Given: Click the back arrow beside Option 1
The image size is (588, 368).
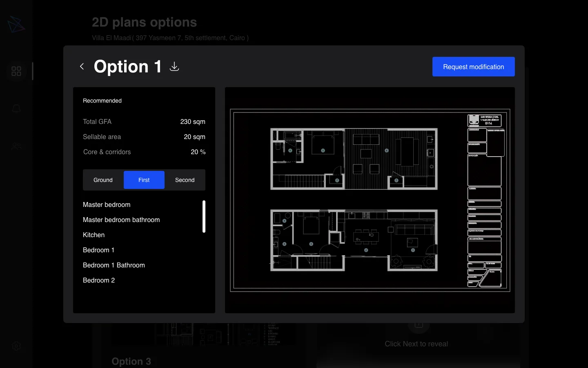Looking at the screenshot, I should click(82, 66).
